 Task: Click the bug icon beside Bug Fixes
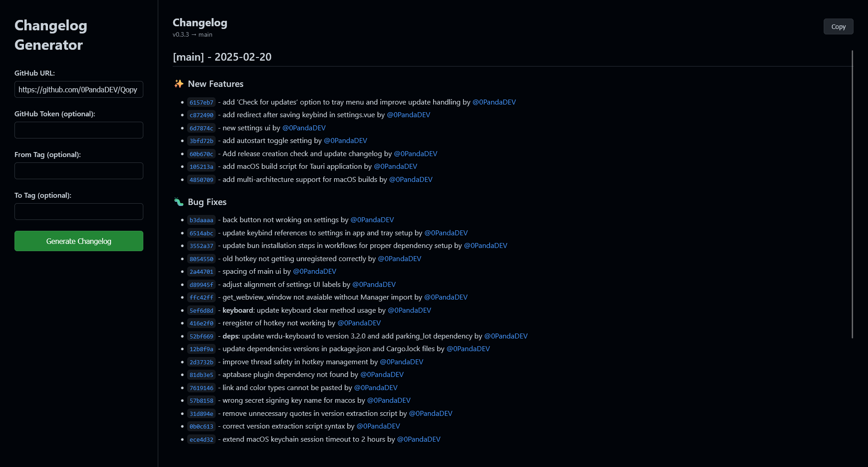click(179, 202)
